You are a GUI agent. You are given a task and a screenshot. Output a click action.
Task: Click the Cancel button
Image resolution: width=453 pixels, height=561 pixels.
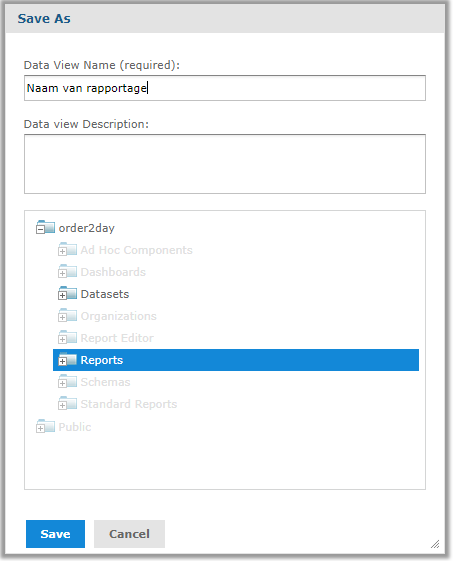point(130,534)
